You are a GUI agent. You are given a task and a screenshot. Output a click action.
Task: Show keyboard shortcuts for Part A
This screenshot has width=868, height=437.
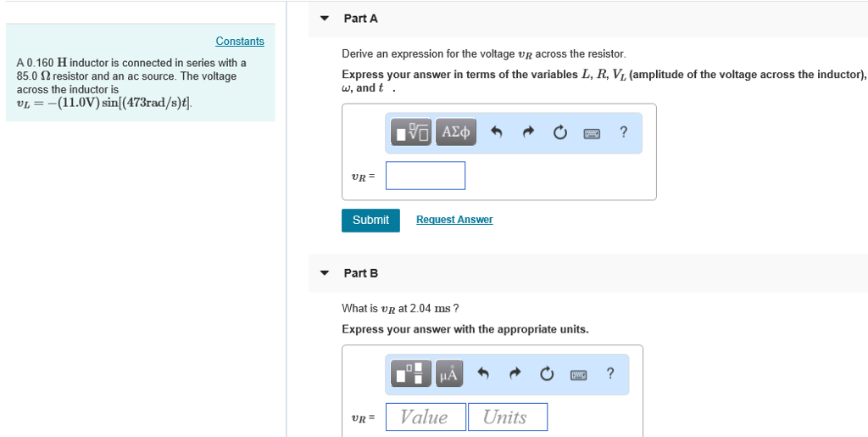point(591,132)
